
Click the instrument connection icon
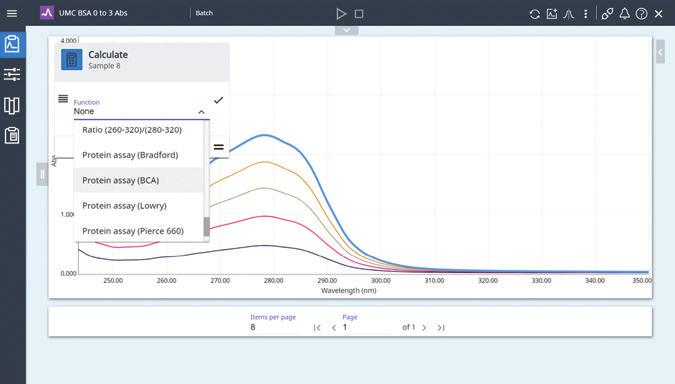click(607, 14)
